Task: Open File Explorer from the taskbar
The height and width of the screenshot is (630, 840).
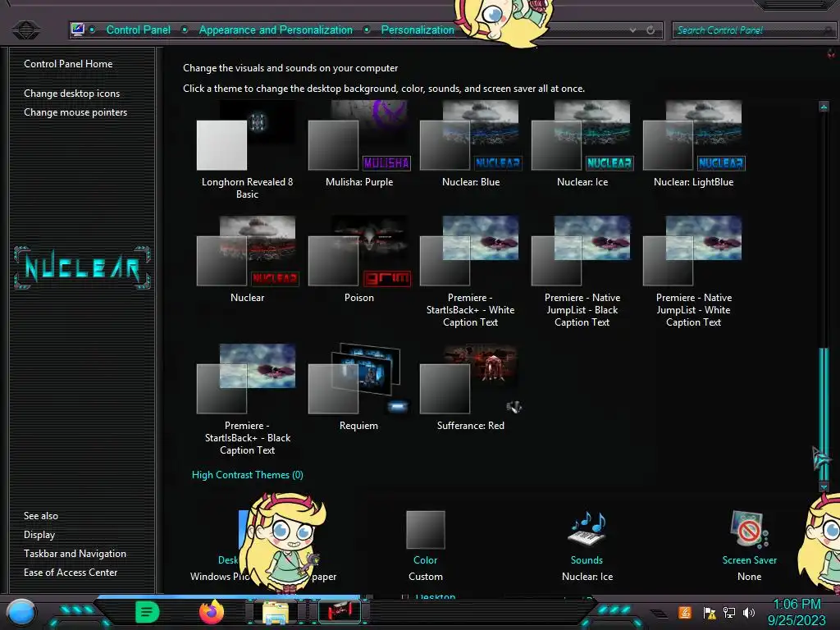Action: [x=276, y=612]
